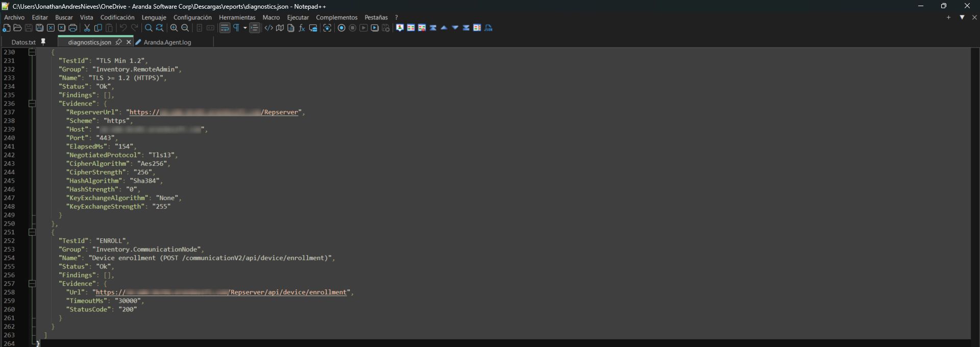Toggle the indent guide button
The height and width of the screenshot is (347, 980).
255,28
